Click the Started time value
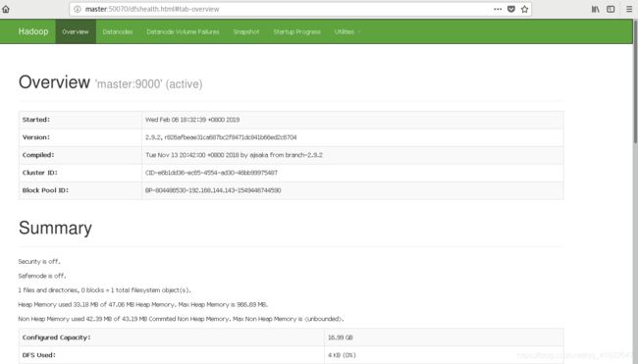 coord(192,120)
